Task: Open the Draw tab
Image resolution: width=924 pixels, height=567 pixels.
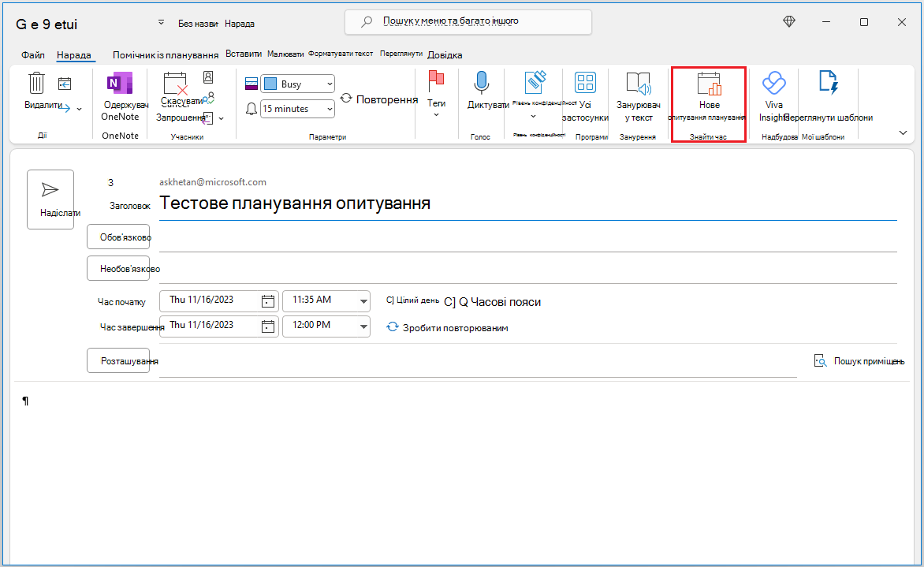Action: 285,54
